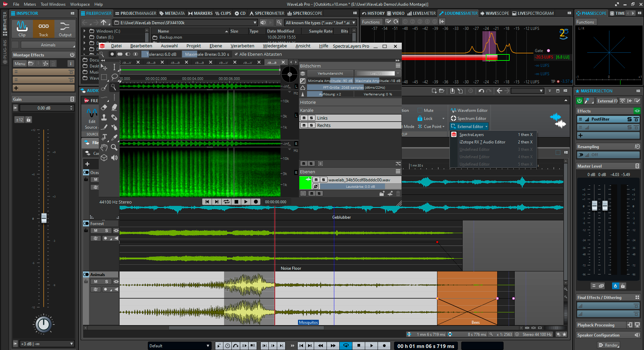Viewport: 644px width, 350px height.
Task: Click the green add-effect icon in Effects panel
Action: tap(638, 111)
